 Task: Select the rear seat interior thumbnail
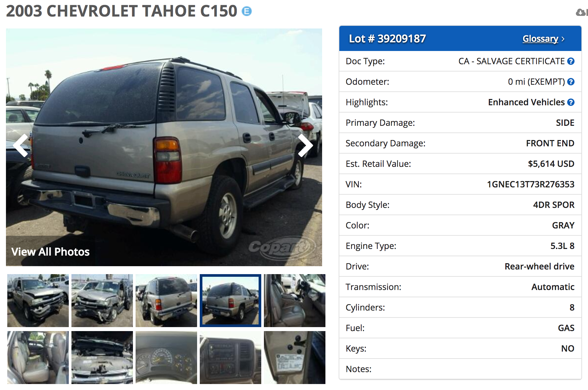point(38,358)
